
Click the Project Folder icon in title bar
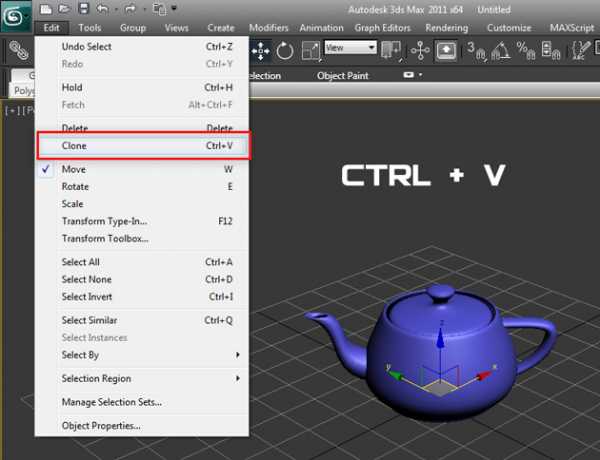159,9
